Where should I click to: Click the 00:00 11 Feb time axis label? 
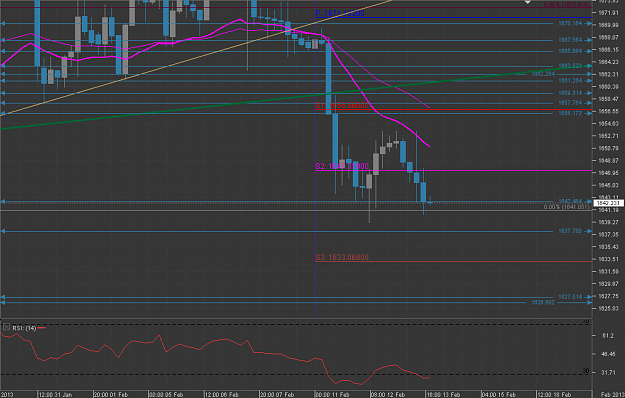[332, 394]
